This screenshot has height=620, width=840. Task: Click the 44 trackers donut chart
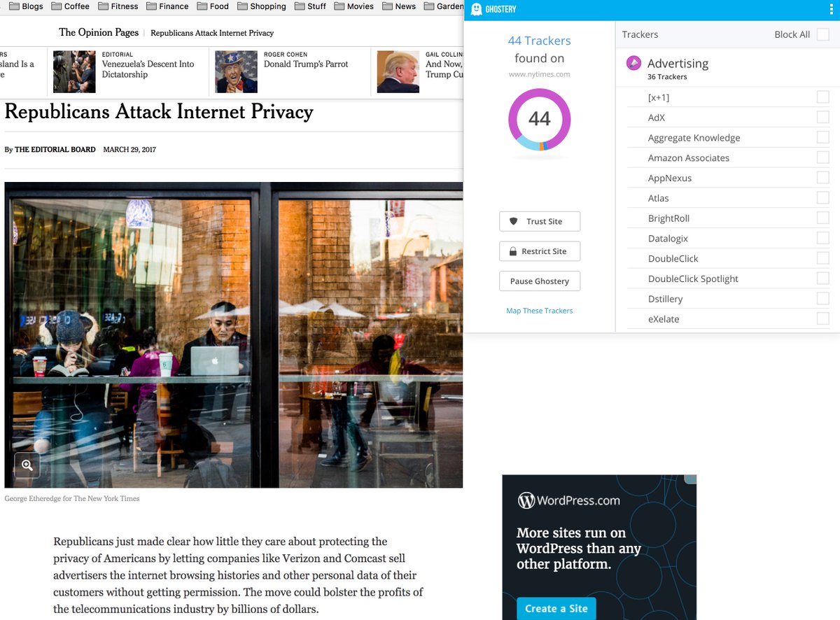tap(540, 119)
